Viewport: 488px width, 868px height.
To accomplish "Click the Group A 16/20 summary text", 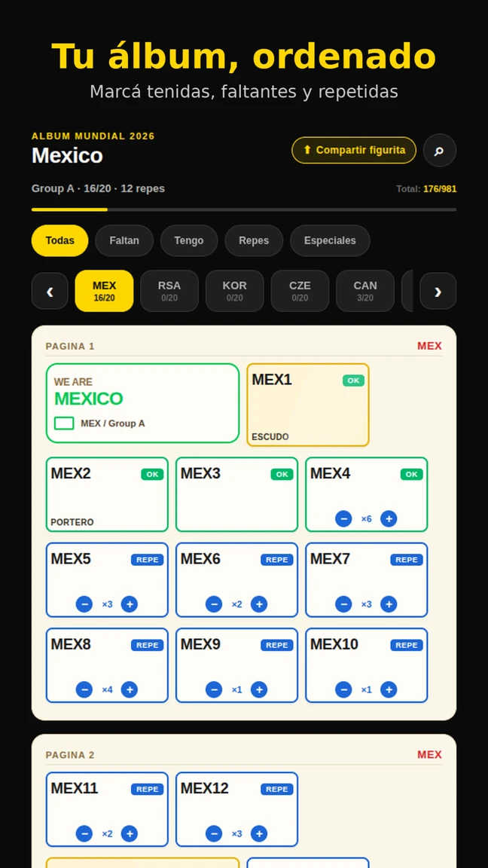I will [98, 189].
